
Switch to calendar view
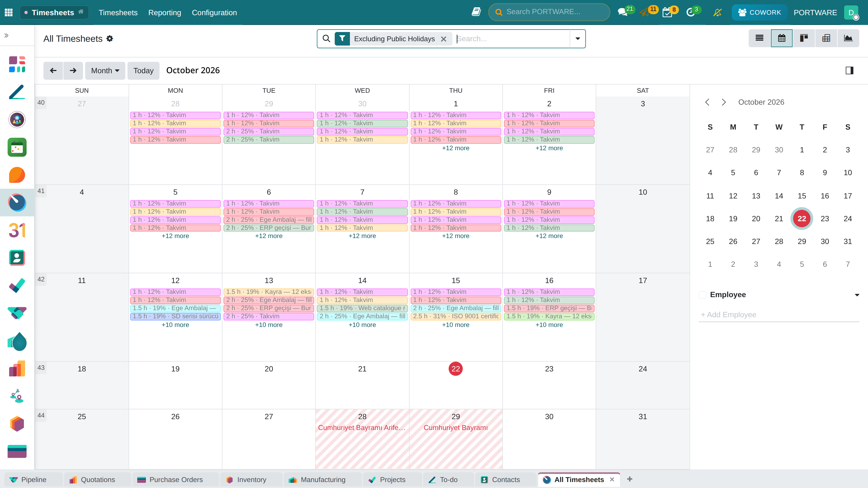782,38
